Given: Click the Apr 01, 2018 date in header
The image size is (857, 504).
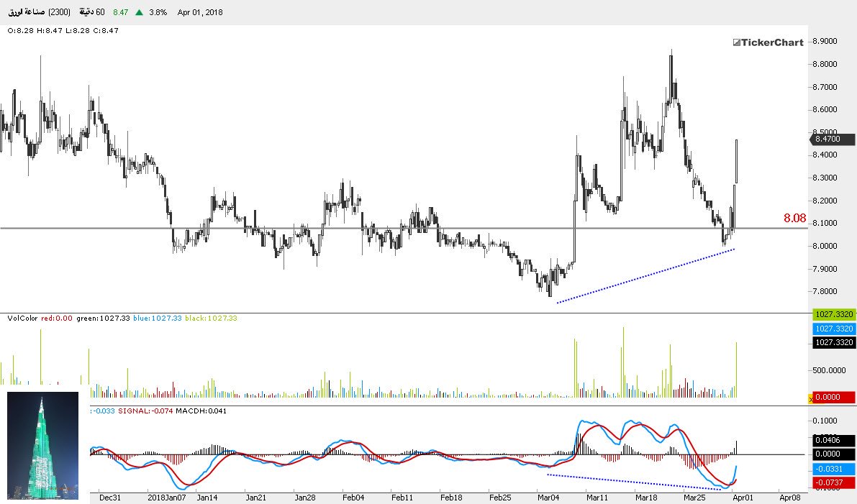Looking at the screenshot, I should (x=200, y=12).
